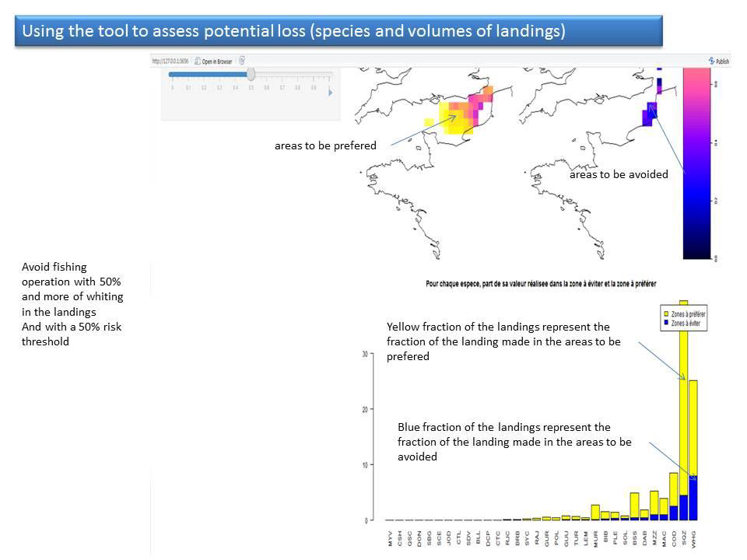Click the MZZ species axis label
This screenshot has width=747, height=560.
coord(654,538)
